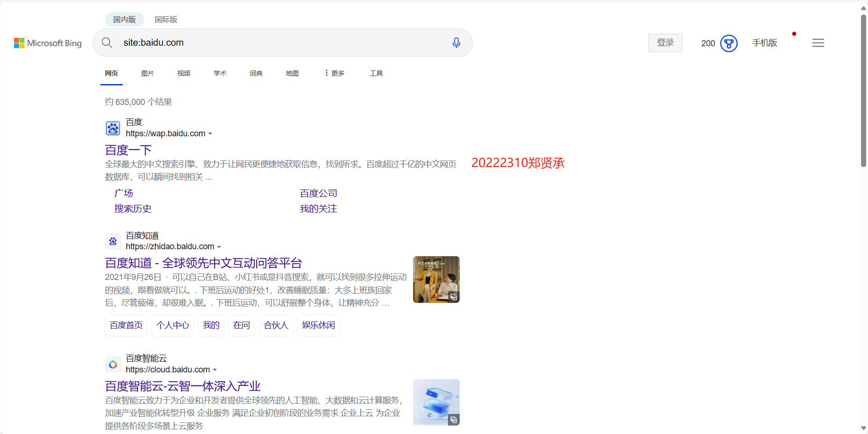868x434 pixels.
Task: Open the 工具 options
Action: point(376,73)
